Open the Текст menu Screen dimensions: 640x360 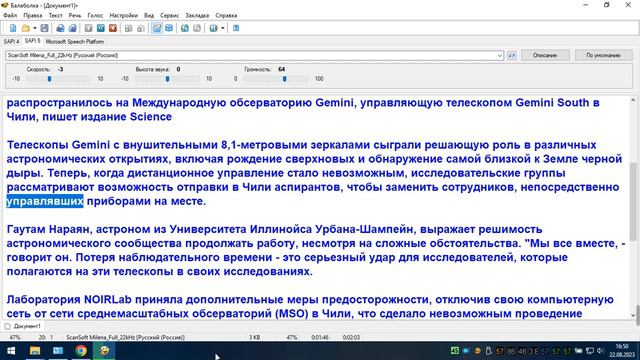[56, 15]
